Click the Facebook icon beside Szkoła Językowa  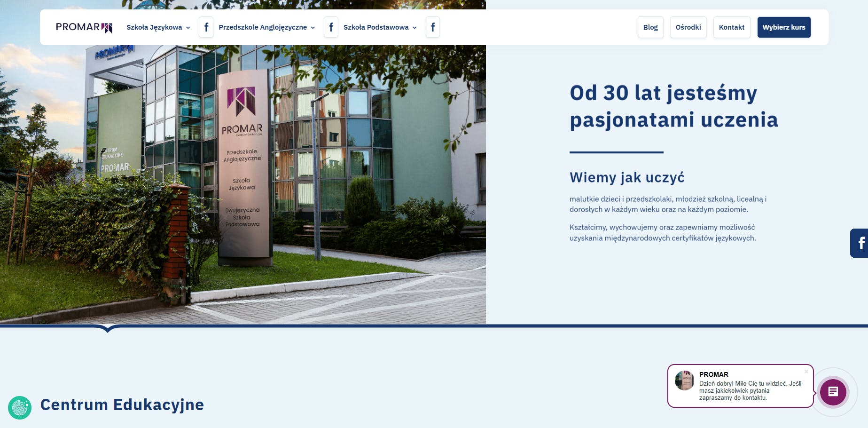[x=206, y=27]
